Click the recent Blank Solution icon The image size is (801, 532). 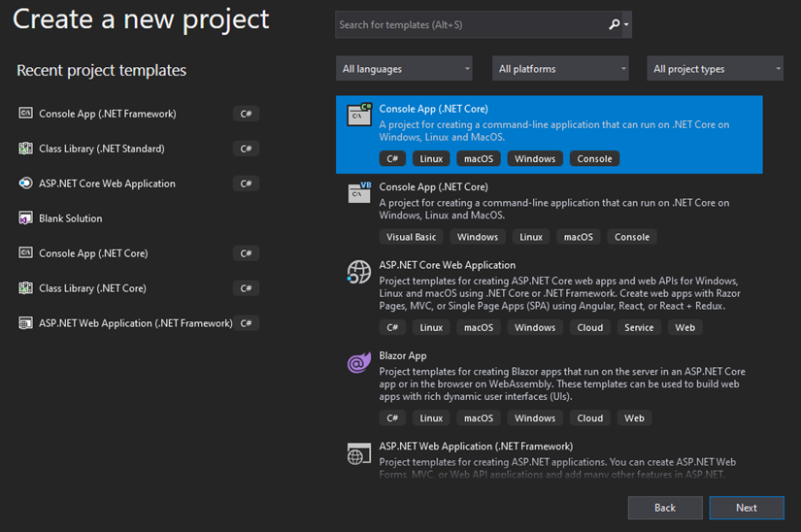click(x=26, y=218)
